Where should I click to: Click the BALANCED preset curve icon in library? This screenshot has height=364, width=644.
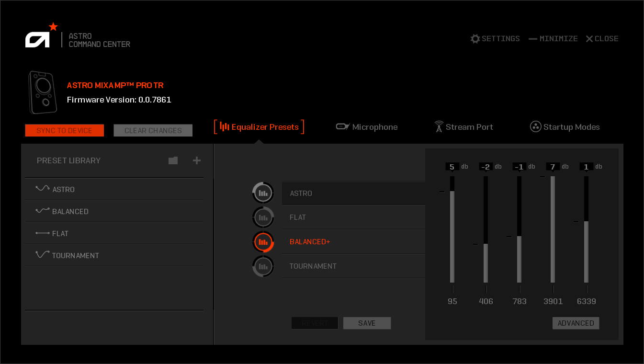click(43, 211)
